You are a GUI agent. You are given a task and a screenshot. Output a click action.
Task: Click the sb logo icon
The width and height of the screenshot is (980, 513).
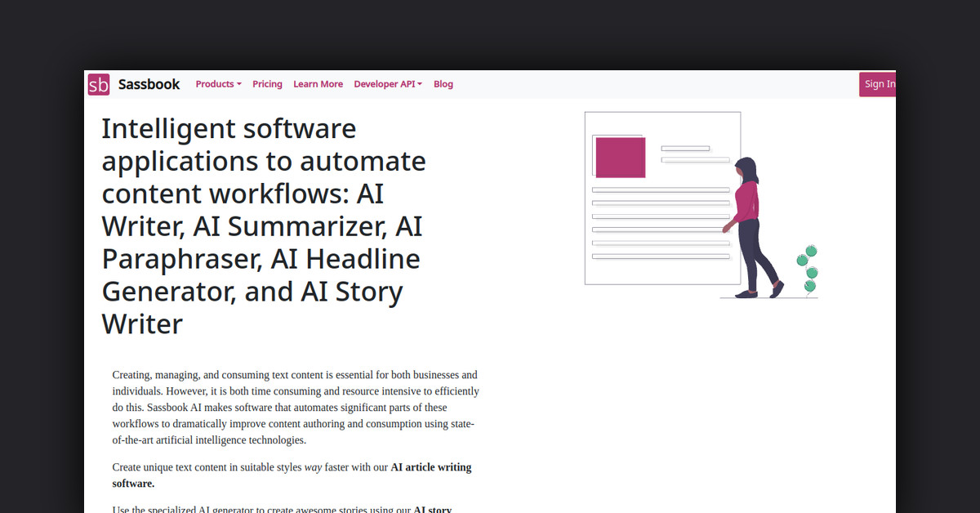[98, 84]
